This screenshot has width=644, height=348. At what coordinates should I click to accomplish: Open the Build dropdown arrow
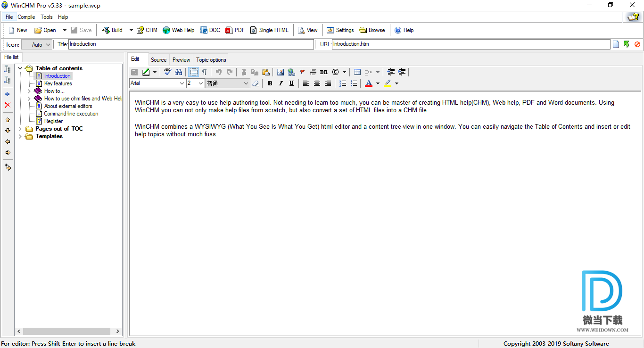tap(131, 30)
